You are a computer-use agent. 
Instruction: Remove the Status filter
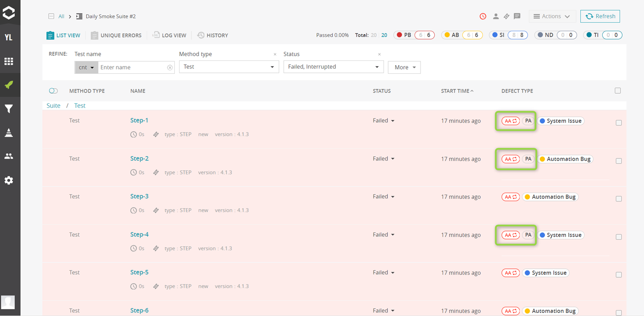pyautogui.click(x=379, y=55)
